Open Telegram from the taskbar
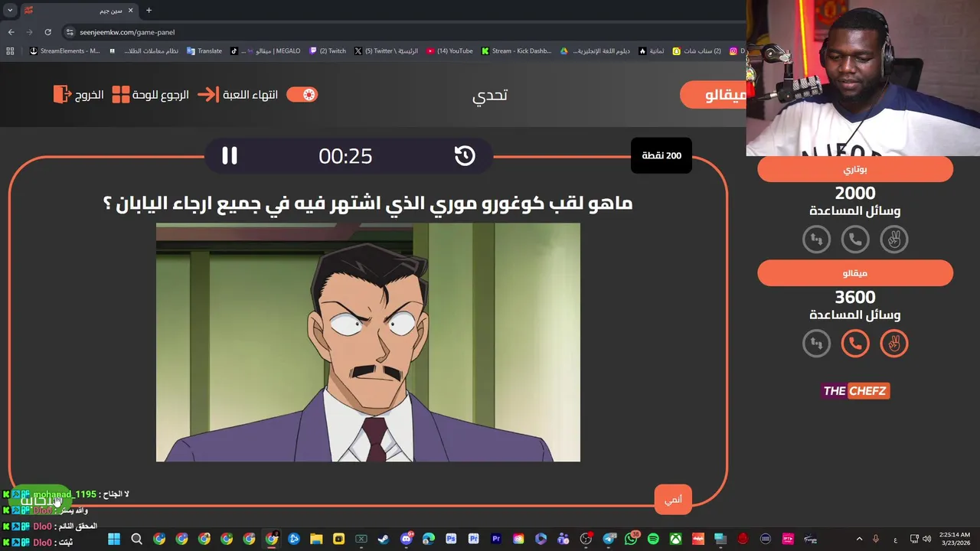This screenshot has width=980, height=551. coord(609,539)
